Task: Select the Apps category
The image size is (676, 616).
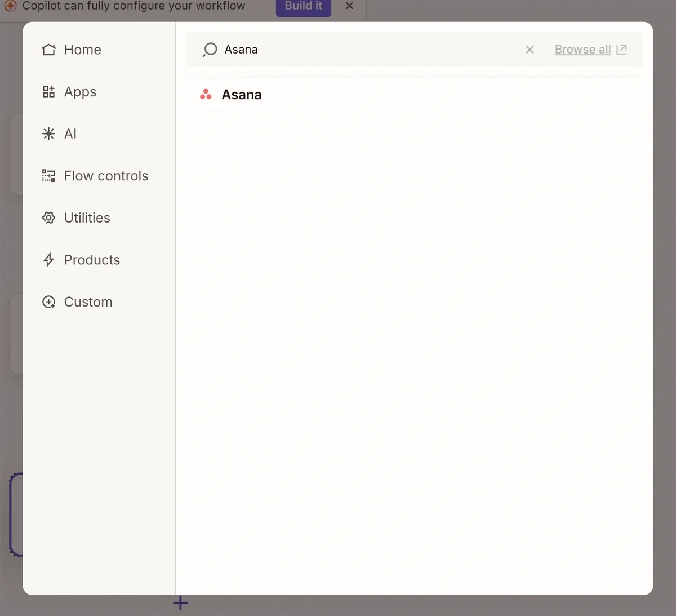Action: tap(69, 92)
